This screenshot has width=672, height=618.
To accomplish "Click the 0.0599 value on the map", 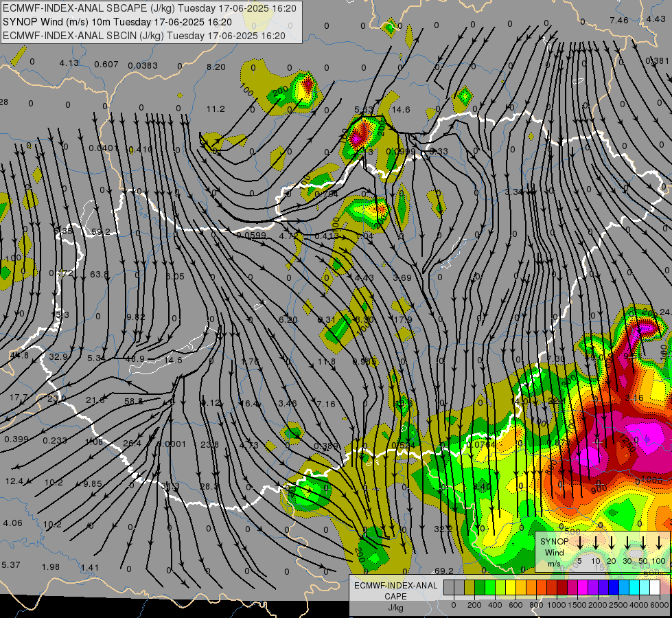I will click(x=251, y=235).
